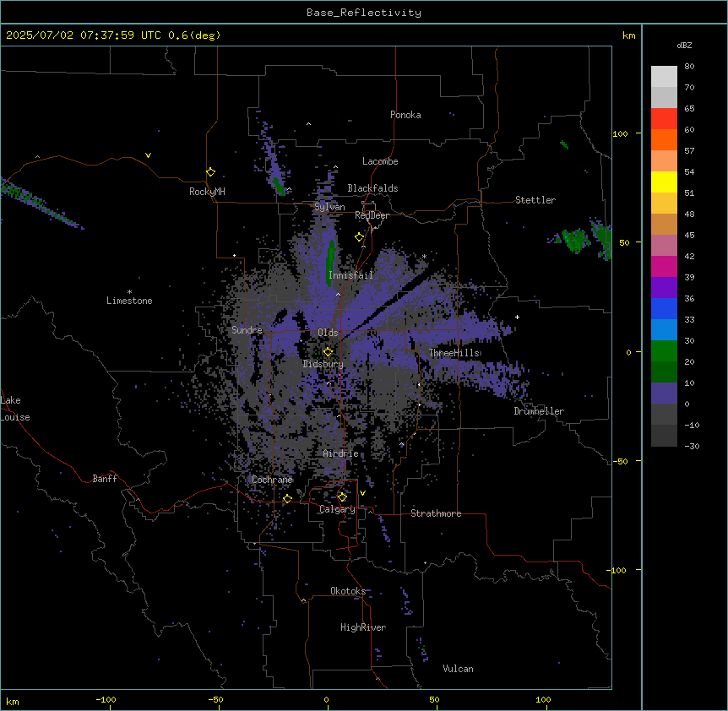Click the Okotoks label
This screenshot has width=728, height=711.
348,591
